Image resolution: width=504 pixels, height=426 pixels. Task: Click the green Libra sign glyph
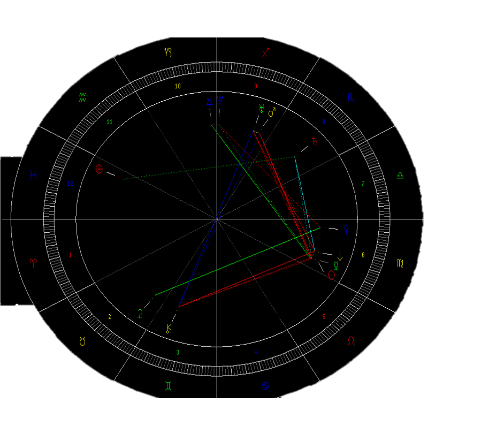(x=400, y=176)
